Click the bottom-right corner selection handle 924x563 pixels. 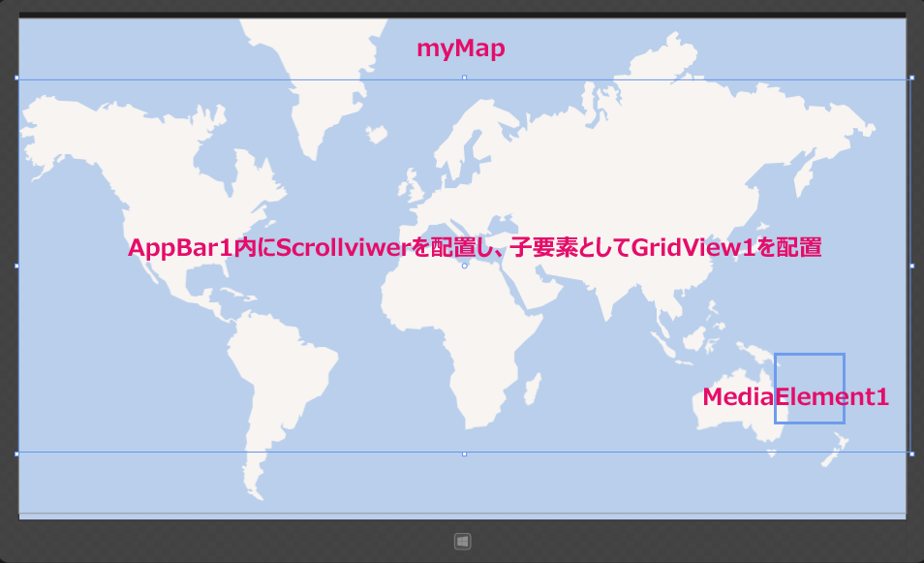(911, 454)
